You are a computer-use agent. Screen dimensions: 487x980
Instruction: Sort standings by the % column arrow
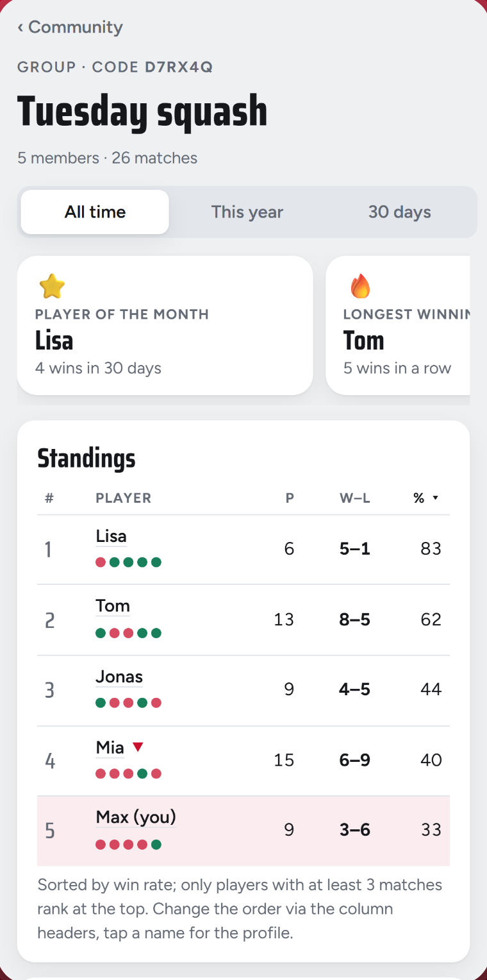tap(436, 498)
